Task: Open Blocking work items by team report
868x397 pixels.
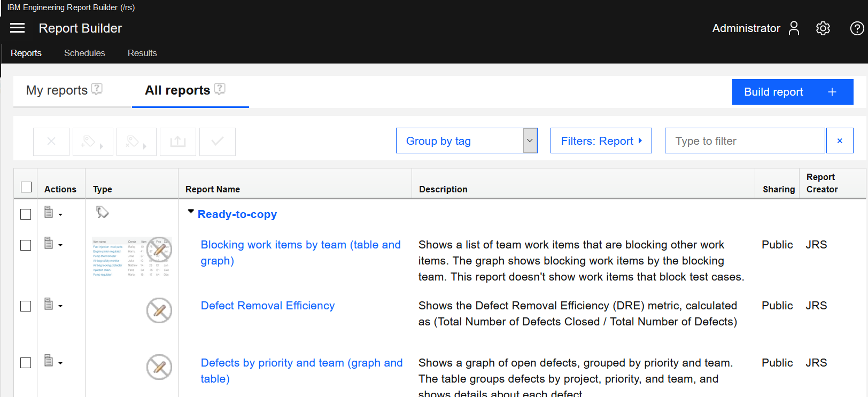Action: pos(301,252)
